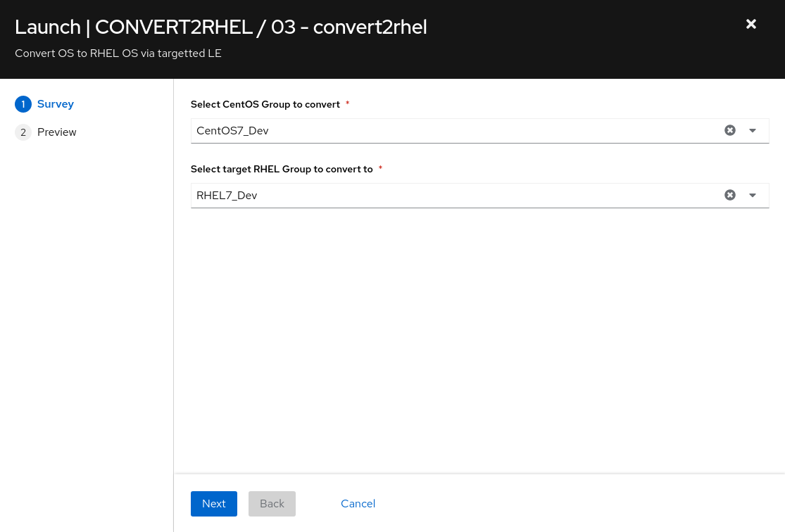Click the Next button
This screenshot has height=532, width=785.
click(214, 503)
